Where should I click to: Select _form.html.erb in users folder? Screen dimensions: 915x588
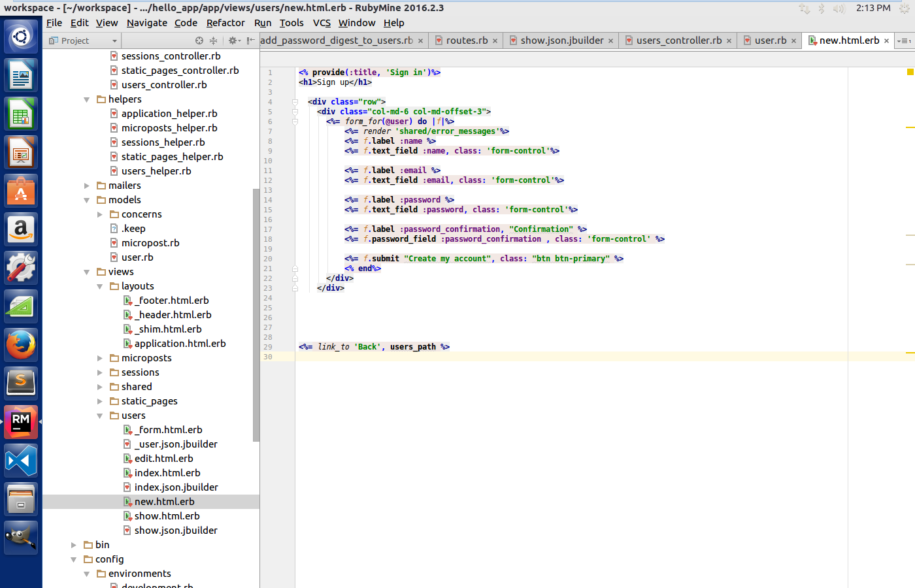point(169,430)
